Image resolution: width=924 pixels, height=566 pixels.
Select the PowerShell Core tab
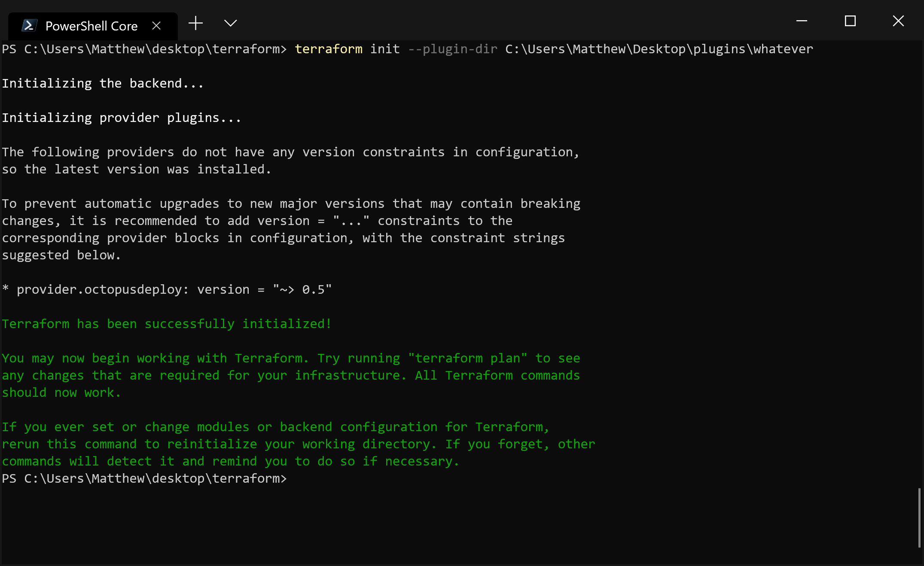tap(91, 26)
